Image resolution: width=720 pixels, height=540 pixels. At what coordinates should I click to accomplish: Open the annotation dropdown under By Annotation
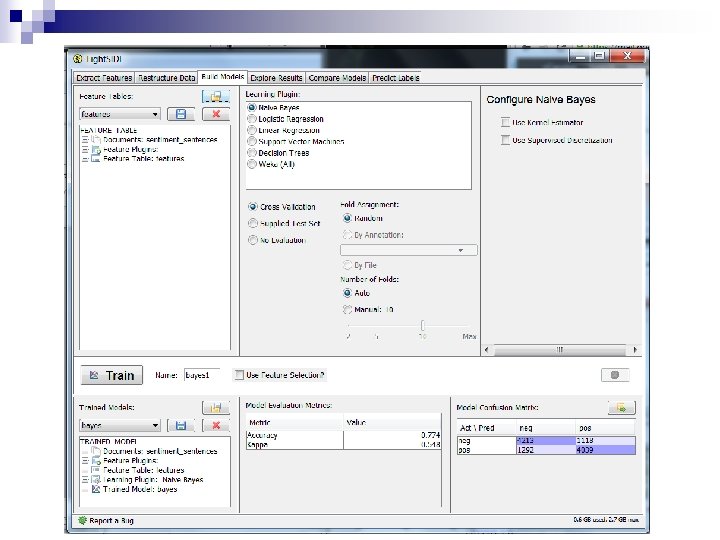409,250
